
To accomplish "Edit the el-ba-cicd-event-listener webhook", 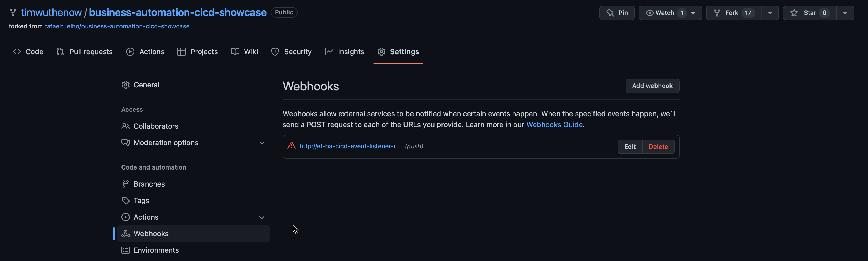I will point(630,147).
